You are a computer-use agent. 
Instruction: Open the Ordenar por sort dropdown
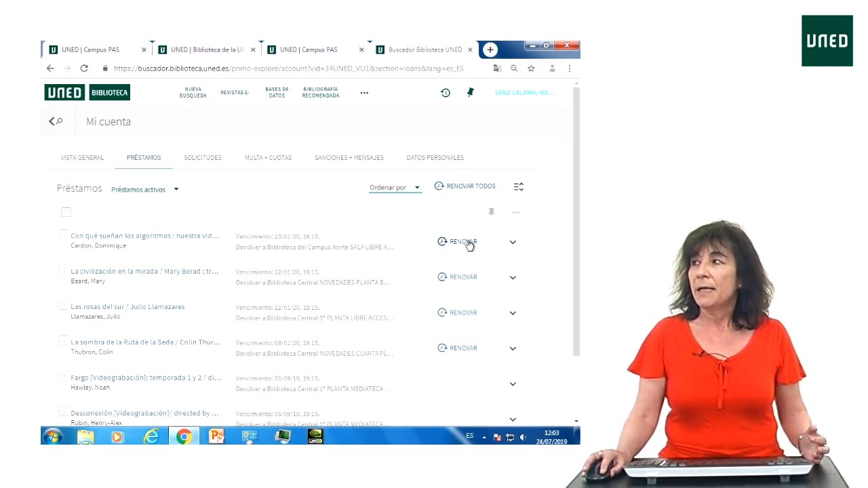coord(395,188)
